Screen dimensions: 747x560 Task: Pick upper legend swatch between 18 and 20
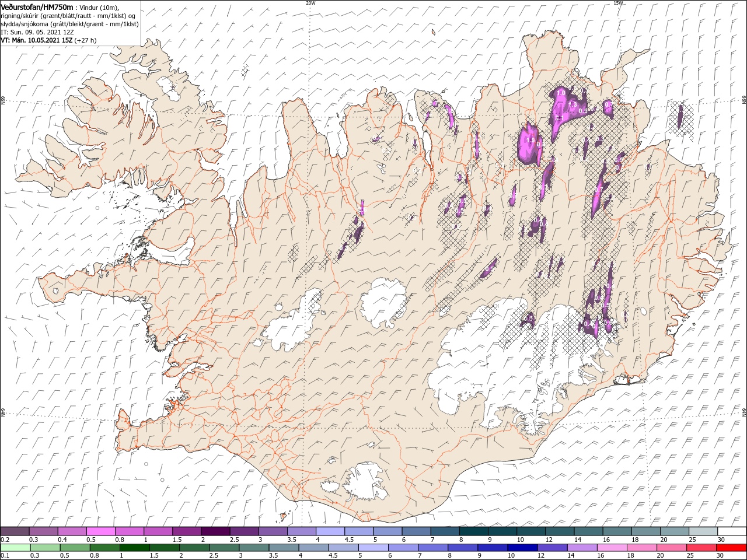[646, 531]
